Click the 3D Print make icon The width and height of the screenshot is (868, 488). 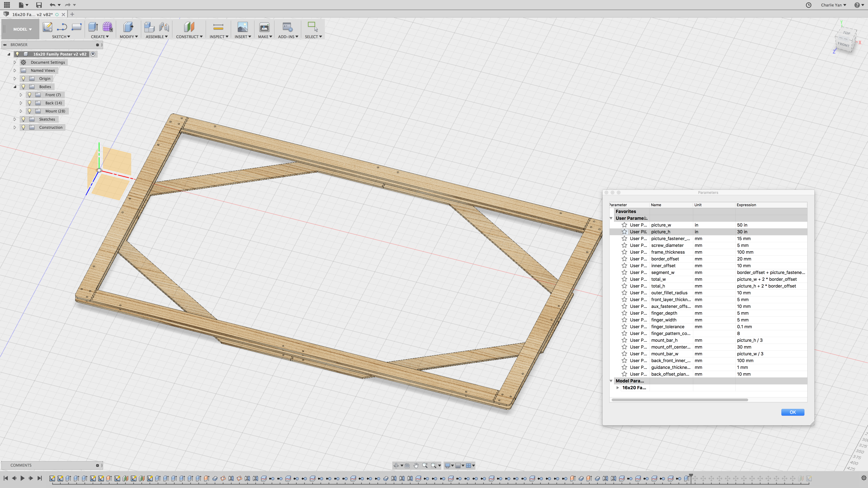[x=264, y=27]
